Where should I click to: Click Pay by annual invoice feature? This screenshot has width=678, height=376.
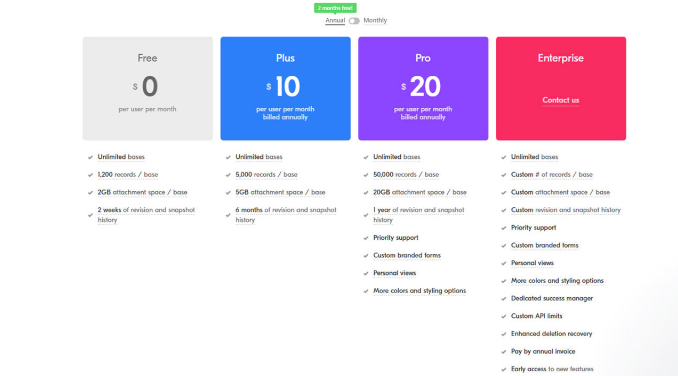tap(543, 352)
